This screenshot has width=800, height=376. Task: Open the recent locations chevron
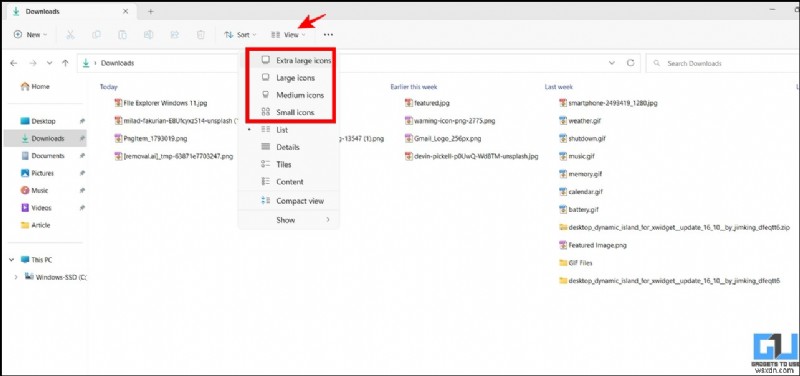click(x=49, y=63)
